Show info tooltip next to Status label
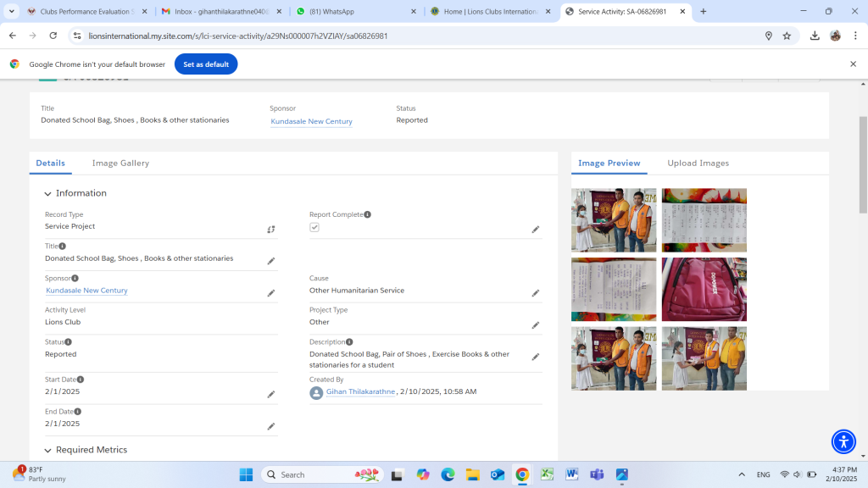 68,342
